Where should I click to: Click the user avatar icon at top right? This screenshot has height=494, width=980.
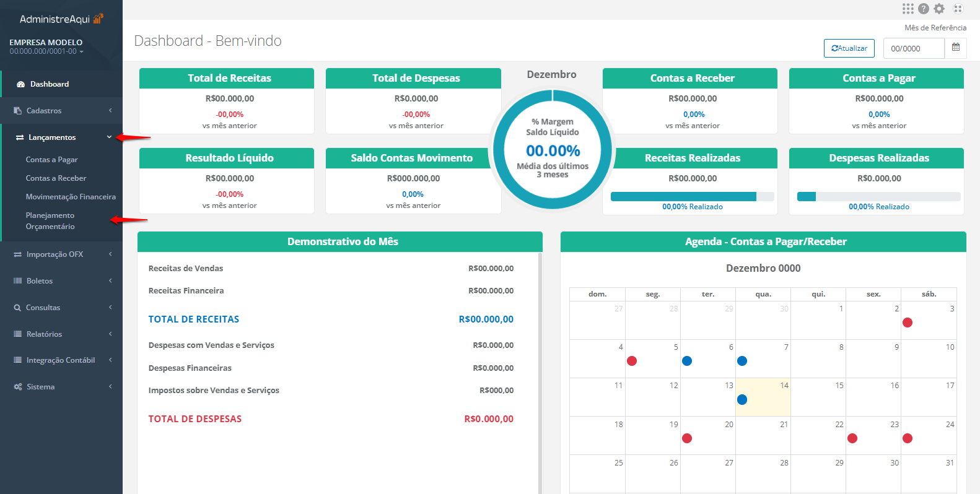pyautogui.click(x=958, y=9)
